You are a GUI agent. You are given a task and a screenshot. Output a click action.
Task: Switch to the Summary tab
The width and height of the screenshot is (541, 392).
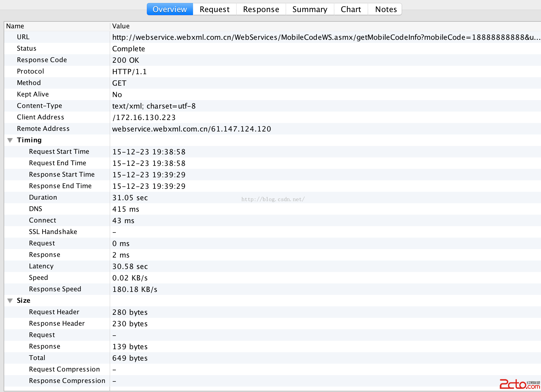[310, 9]
